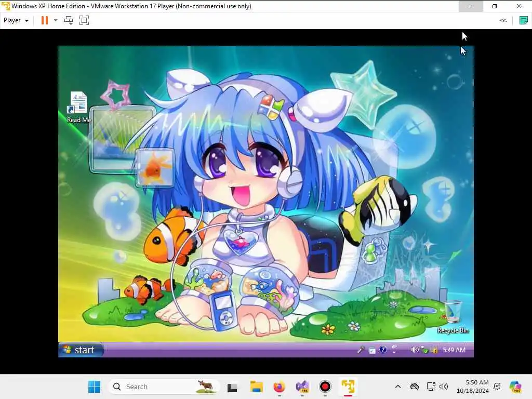
Task: Launch Copilot Preview from the taskbar
Action: pyautogui.click(x=515, y=387)
